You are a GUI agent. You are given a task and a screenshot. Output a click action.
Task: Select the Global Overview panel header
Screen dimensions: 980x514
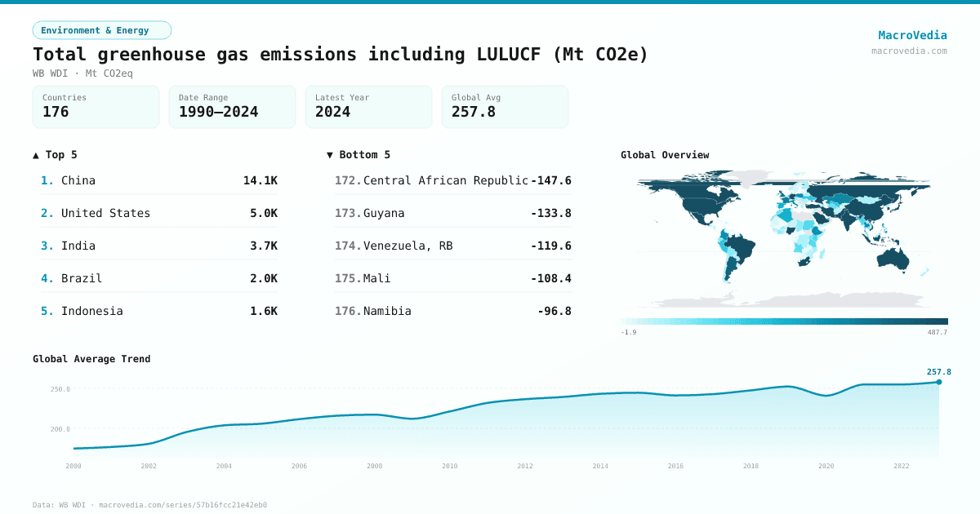(x=664, y=154)
